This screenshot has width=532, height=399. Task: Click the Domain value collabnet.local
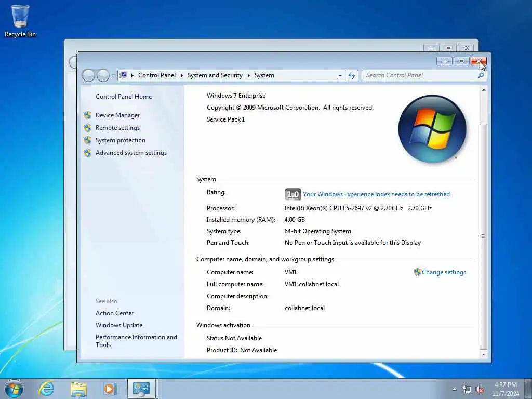[x=304, y=308]
